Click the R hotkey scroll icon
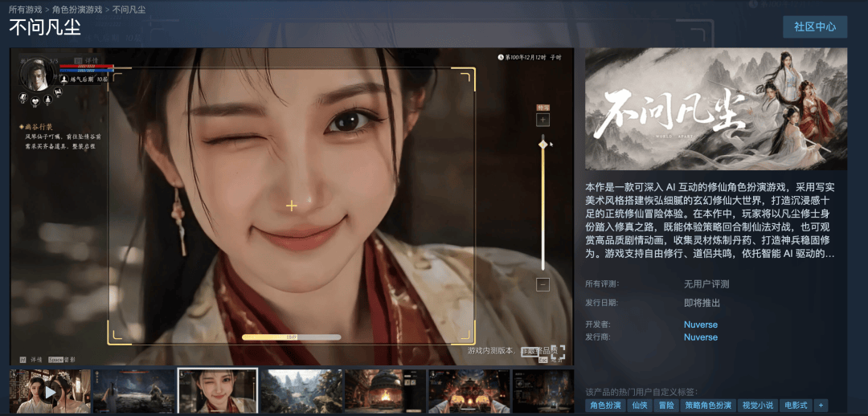 coord(58,92)
